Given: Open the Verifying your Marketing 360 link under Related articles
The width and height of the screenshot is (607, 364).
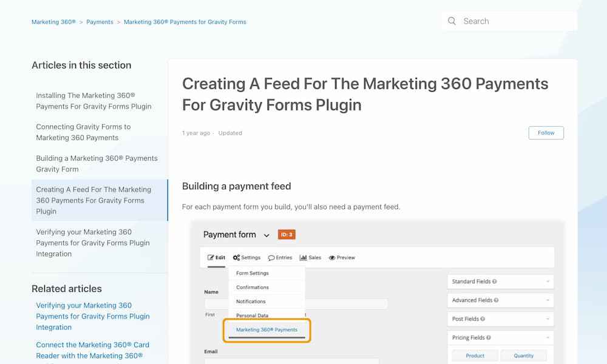Looking at the screenshot, I should tap(93, 317).
